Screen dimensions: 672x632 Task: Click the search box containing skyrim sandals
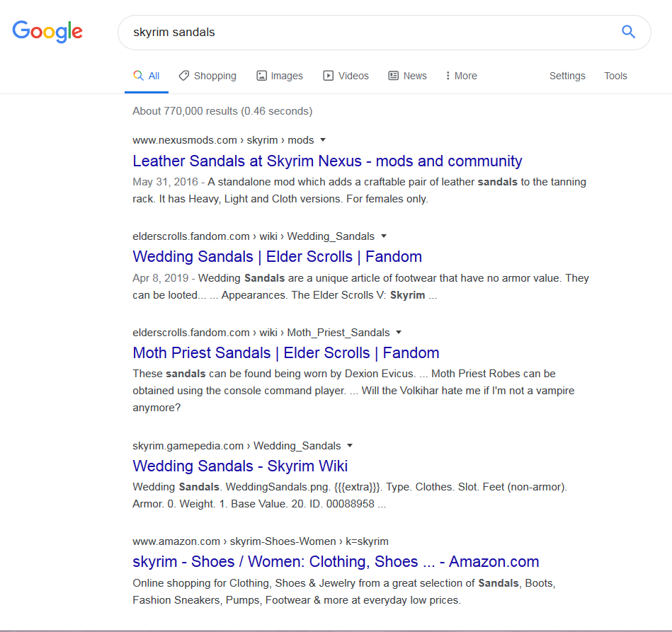(x=385, y=33)
